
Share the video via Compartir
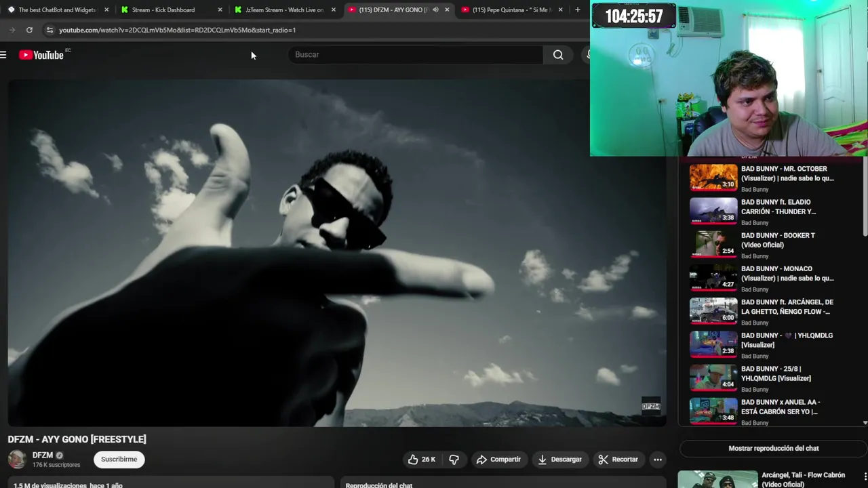click(498, 460)
